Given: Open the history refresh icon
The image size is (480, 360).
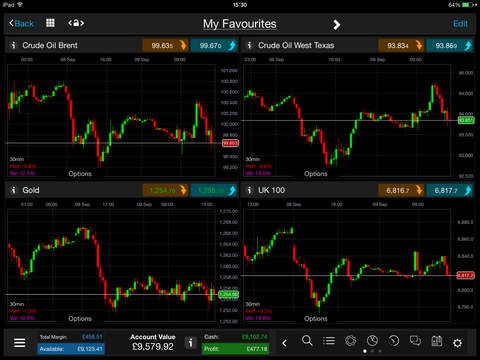Looking at the screenshot, I should click(x=394, y=341).
